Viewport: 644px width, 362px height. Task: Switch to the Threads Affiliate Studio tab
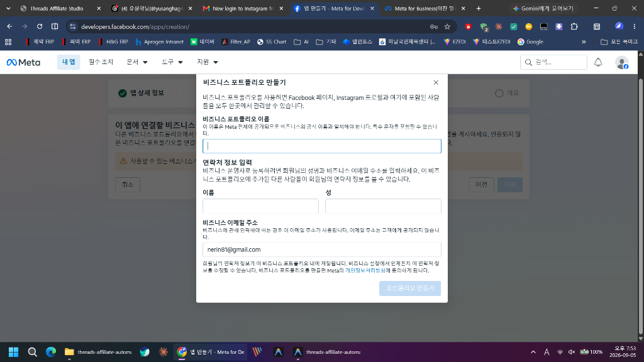(x=56, y=8)
